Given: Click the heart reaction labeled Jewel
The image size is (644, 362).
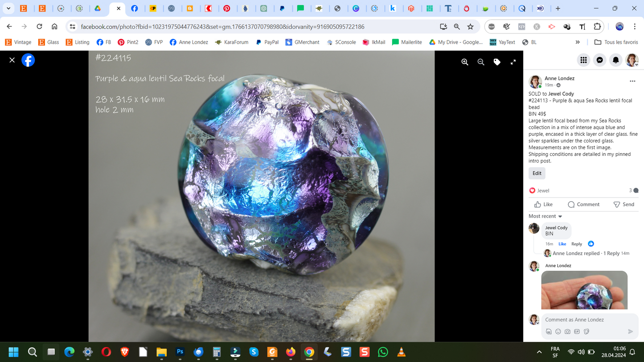Looking at the screenshot, I should 539,191.
